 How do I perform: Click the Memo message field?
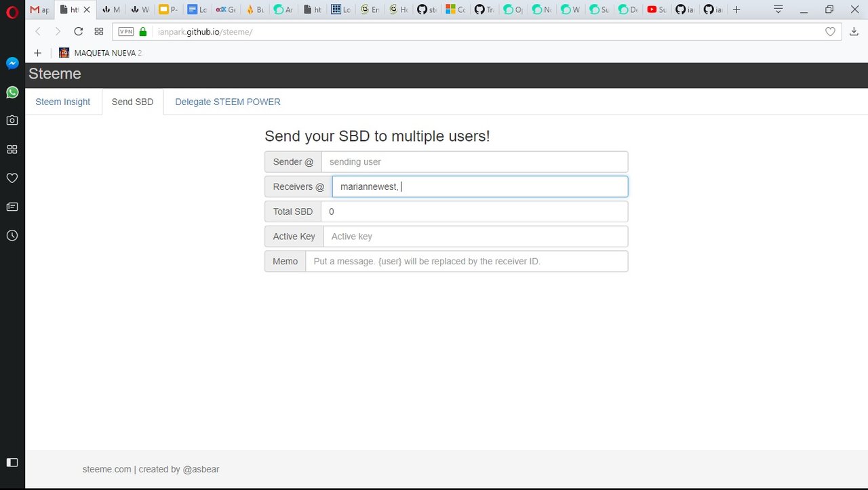[x=467, y=261]
